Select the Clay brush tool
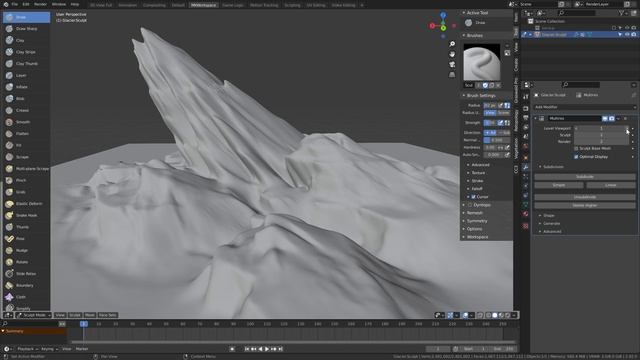Image resolution: width=640 pixels, height=360 pixels. [27, 40]
